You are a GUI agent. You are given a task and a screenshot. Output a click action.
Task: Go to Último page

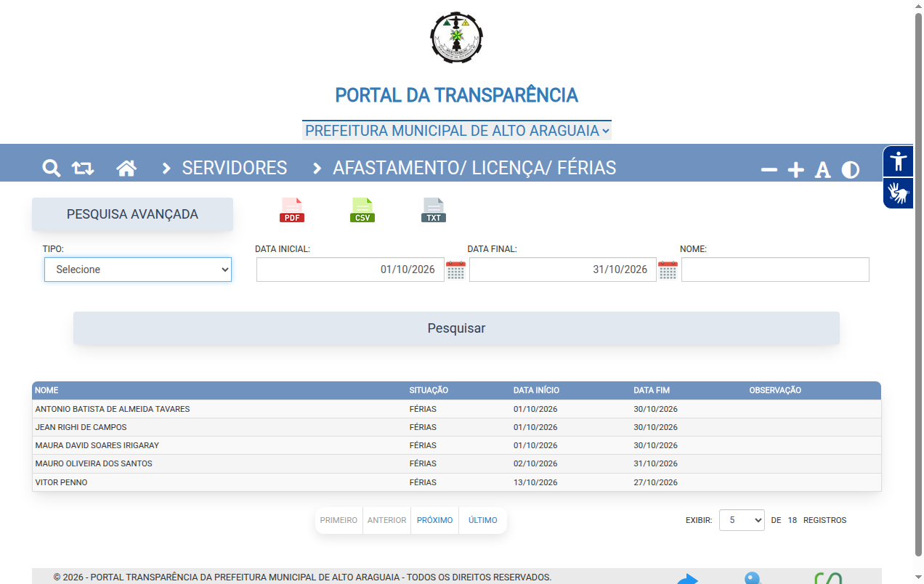[x=483, y=520]
